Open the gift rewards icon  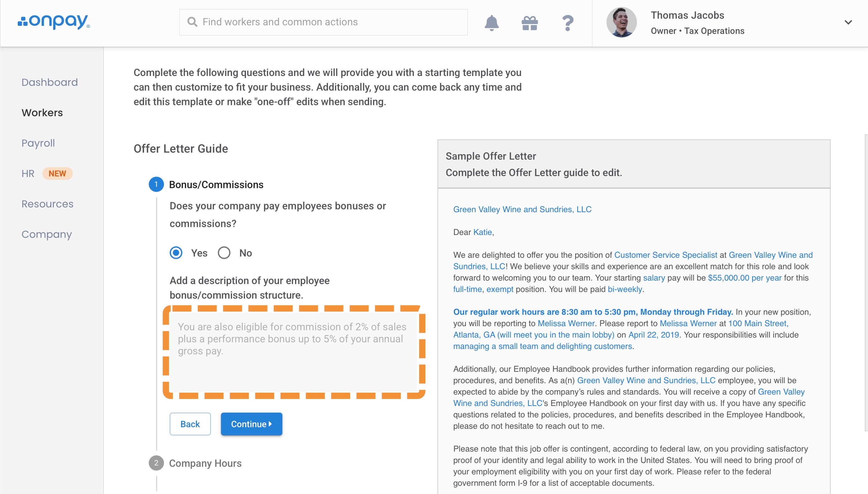click(530, 23)
